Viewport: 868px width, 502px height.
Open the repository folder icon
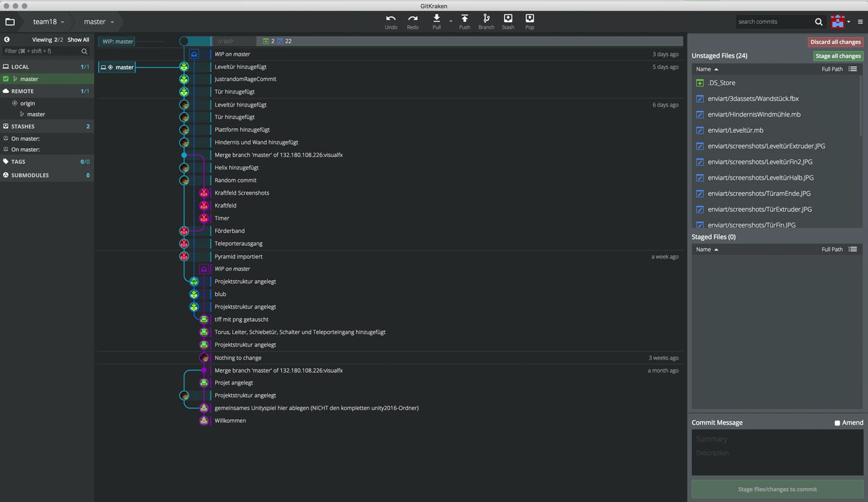[10, 22]
